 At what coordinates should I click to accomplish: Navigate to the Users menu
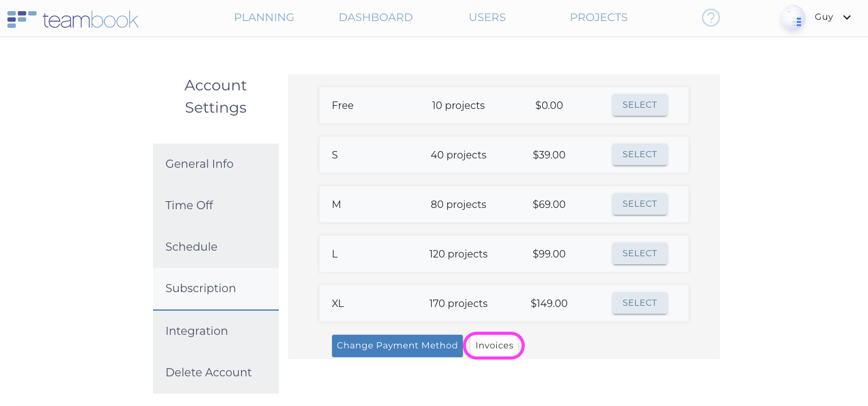487,17
